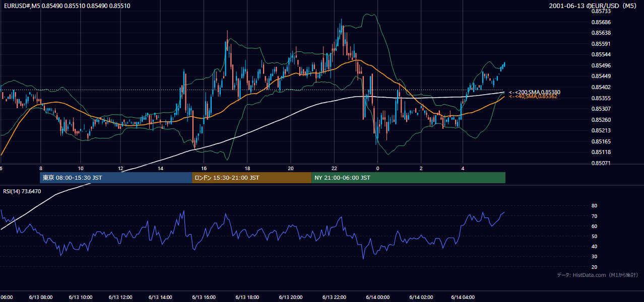Click bottom date label 6/13 20:00
Image resolution: width=644 pixels, height=302 pixels.
pos(290,297)
